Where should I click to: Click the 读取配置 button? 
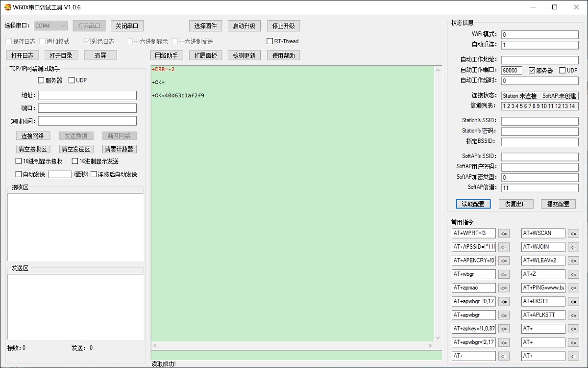click(x=473, y=204)
